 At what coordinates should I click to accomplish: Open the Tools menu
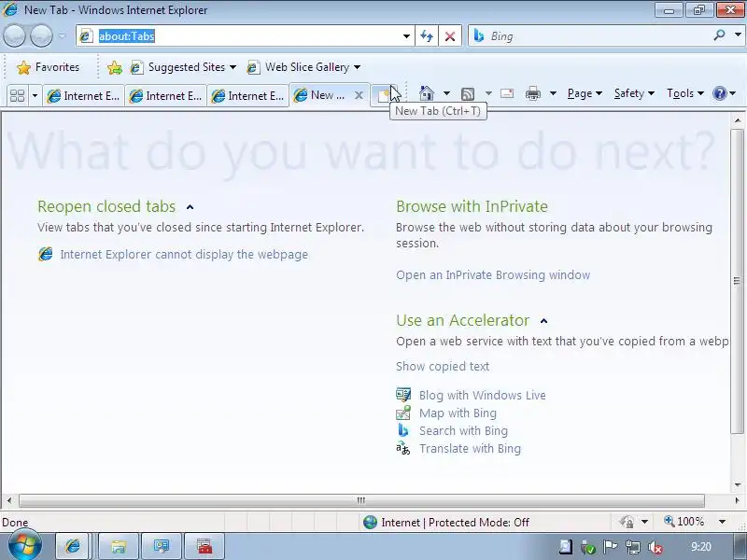tap(685, 93)
